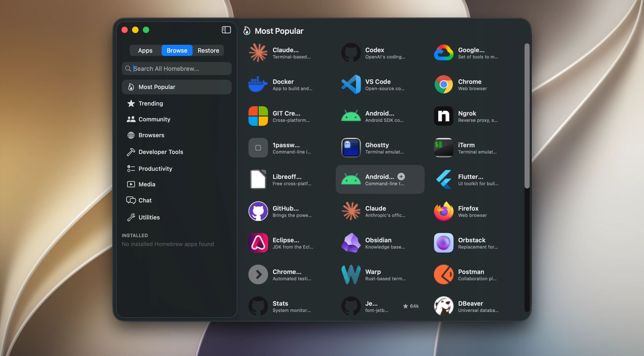Click the 1passw... placeholder icon
Viewport: 644px width, 356px height.
point(258,148)
